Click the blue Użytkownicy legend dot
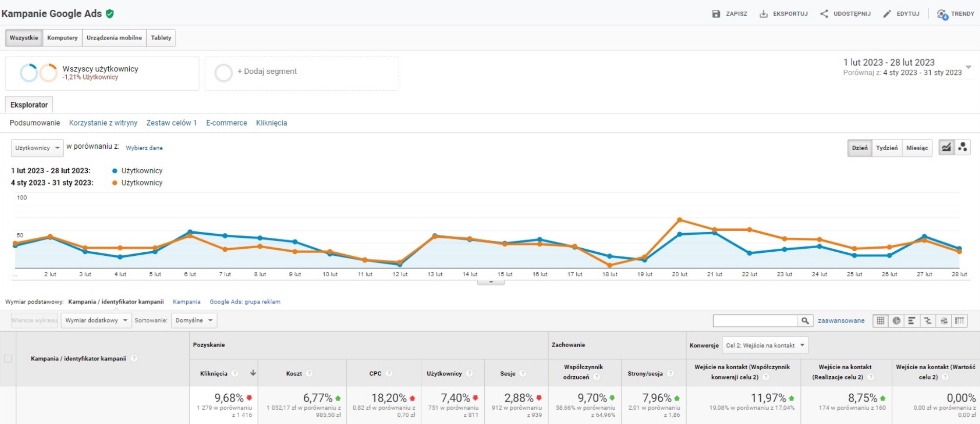The width and height of the screenshot is (980, 424). pos(115,171)
